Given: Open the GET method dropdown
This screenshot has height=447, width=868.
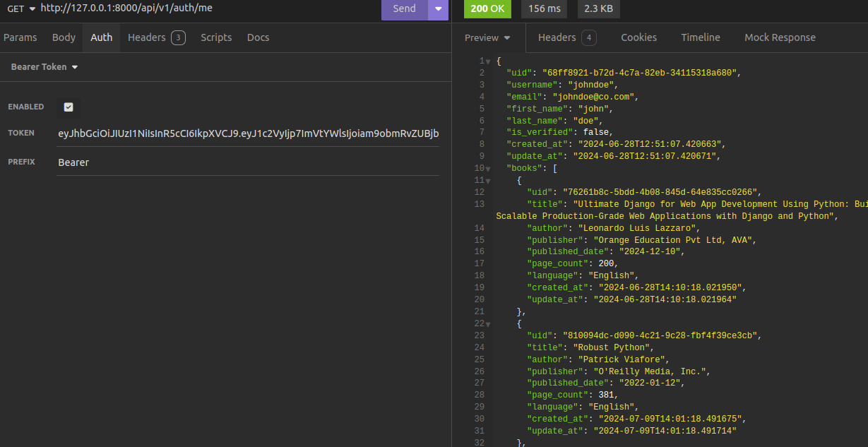Looking at the screenshot, I should 21,8.
